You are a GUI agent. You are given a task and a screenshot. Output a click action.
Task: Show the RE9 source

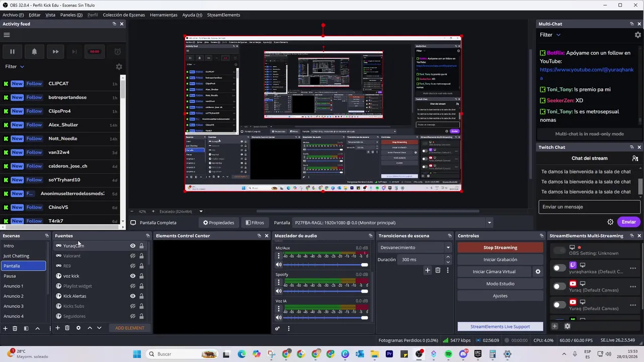pyautogui.click(x=133, y=266)
